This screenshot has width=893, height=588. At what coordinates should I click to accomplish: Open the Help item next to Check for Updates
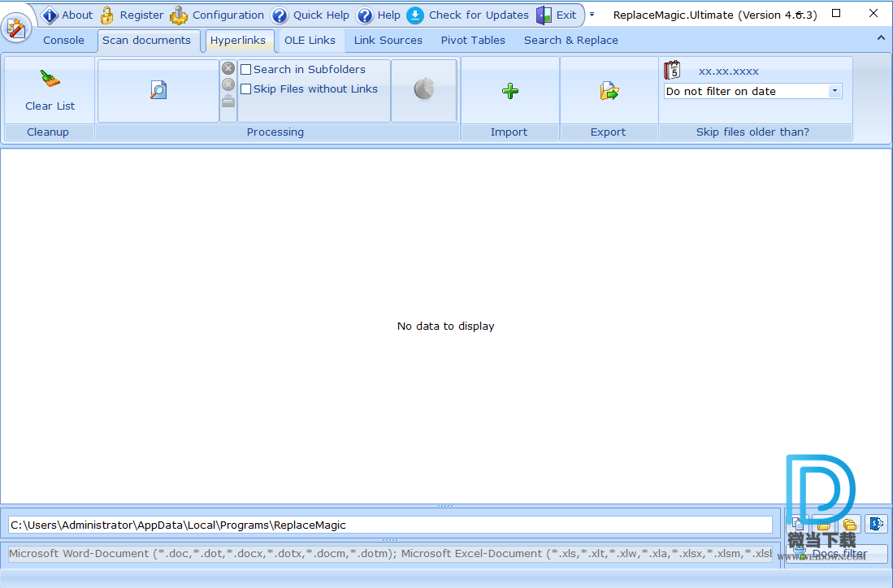[378, 15]
